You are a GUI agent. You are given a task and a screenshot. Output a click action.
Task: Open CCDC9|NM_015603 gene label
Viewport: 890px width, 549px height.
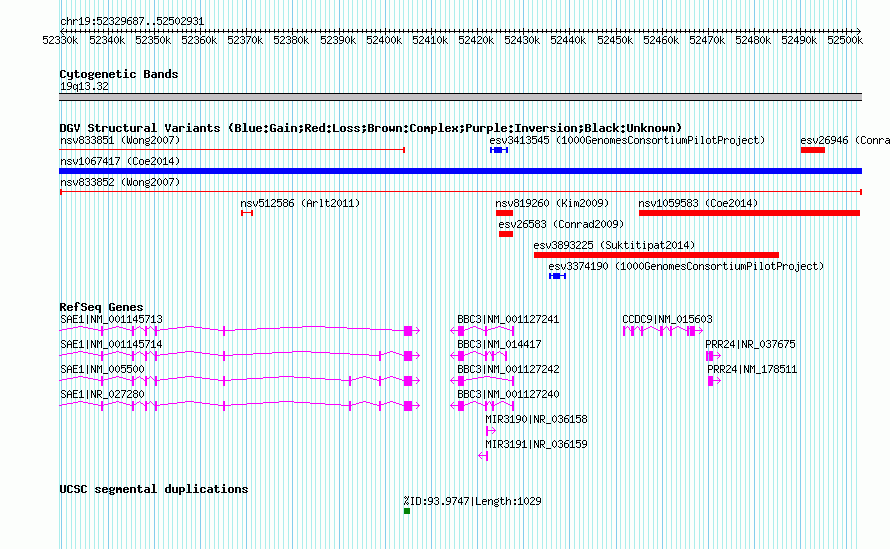pyautogui.click(x=668, y=319)
